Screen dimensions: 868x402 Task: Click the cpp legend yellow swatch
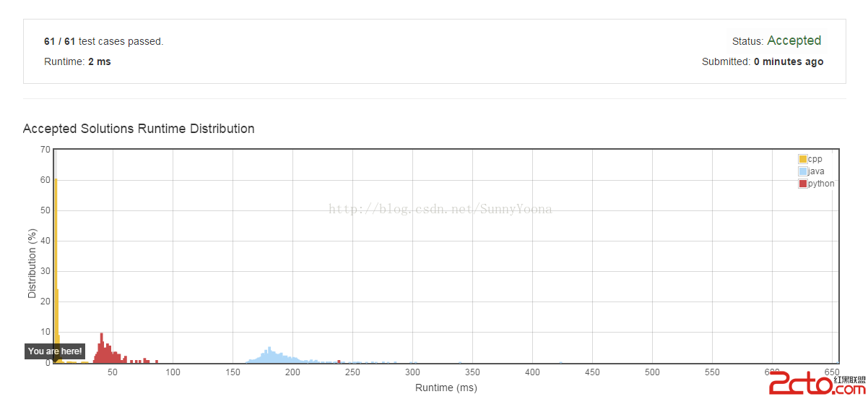click(x=802, y=159)
